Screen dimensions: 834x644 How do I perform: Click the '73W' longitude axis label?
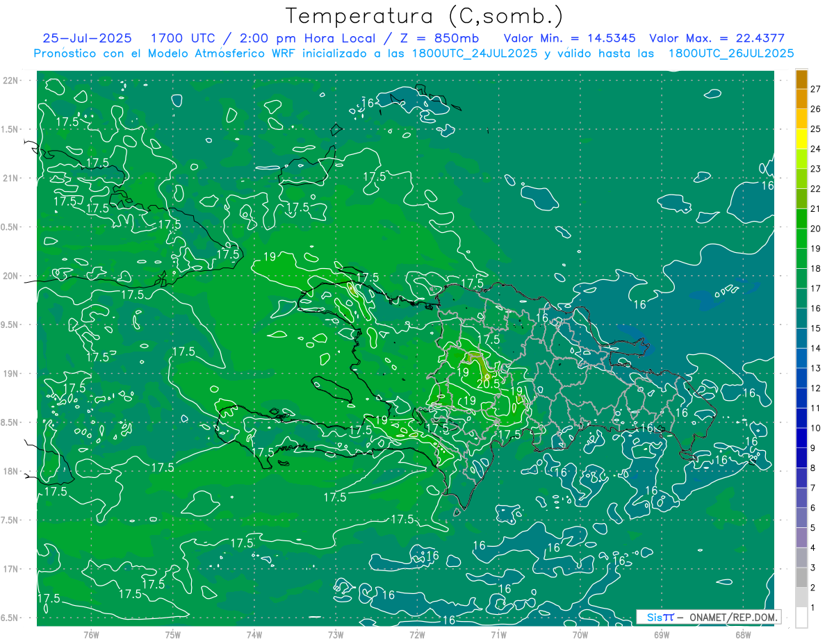[x=336, y=634]
